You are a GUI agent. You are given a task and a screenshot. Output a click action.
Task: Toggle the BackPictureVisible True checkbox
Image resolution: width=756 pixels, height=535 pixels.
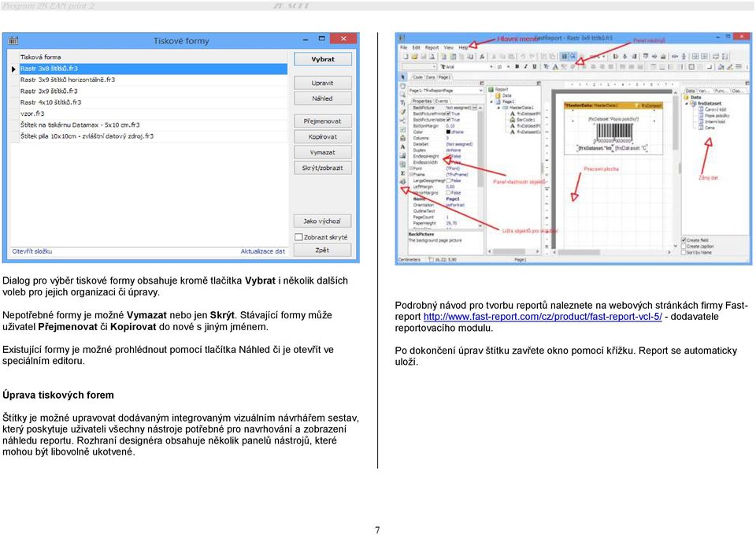tap(448, 120)
